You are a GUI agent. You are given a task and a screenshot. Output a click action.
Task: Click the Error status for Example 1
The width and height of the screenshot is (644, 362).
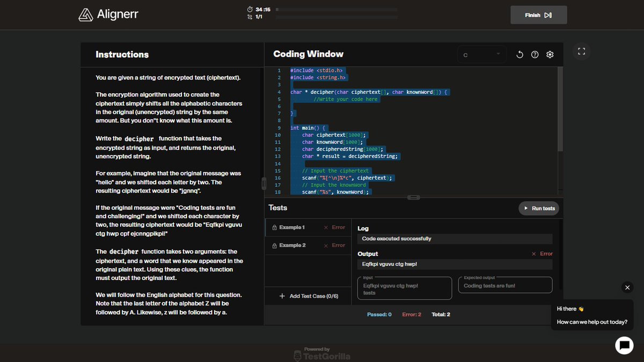click(334, 227)
